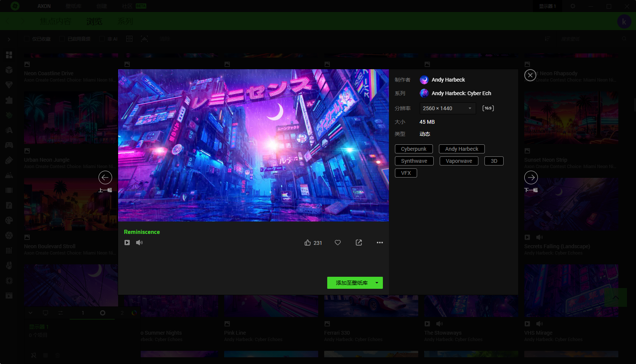
Task: Click the Razer Axon logo icon
Action: [15, 6]
